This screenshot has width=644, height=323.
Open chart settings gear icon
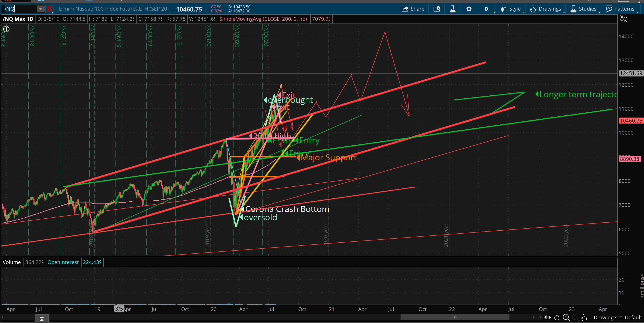(x=469, y=9)
